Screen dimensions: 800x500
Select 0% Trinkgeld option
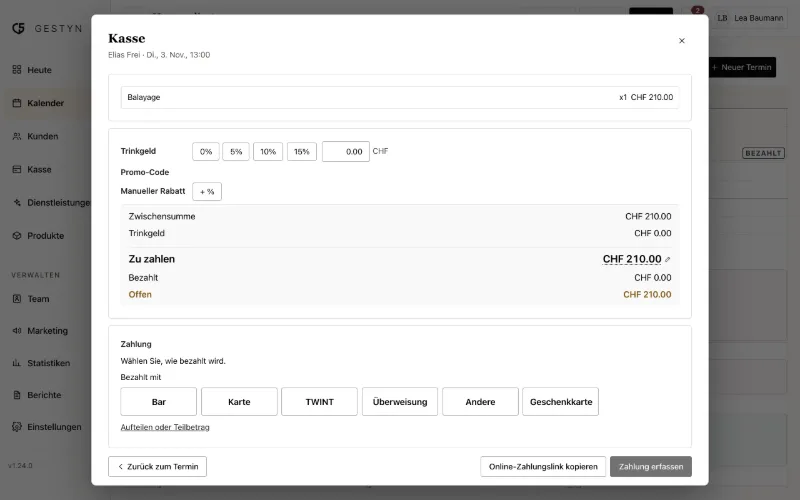[x=206, y=152]
